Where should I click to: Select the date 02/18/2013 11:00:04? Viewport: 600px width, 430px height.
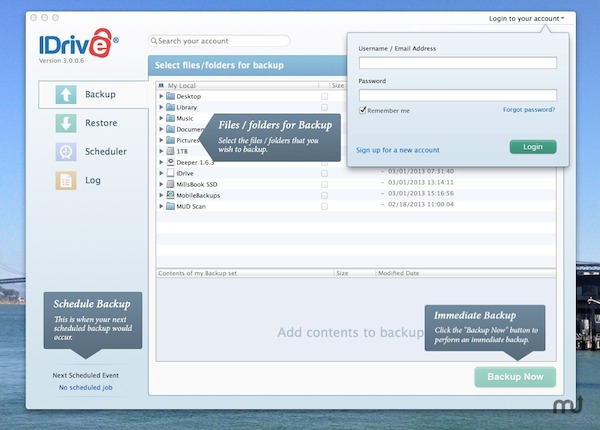coord(421,205)
